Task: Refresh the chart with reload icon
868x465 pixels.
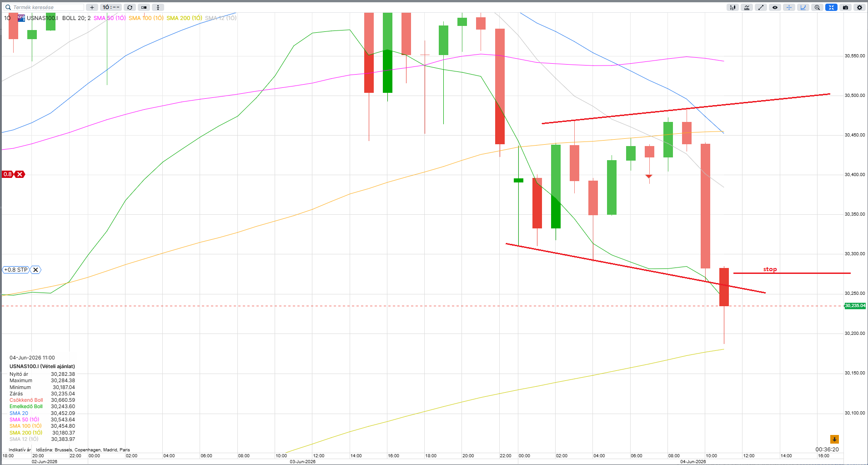Action: pos(130,7)
